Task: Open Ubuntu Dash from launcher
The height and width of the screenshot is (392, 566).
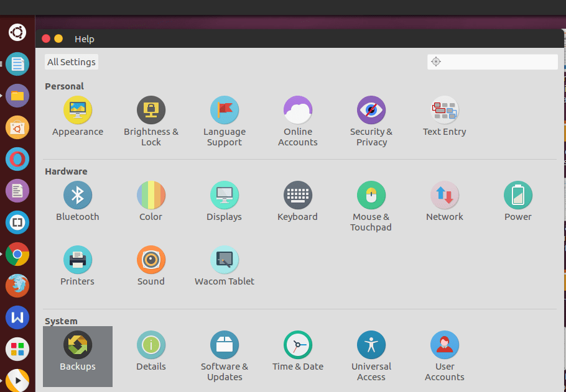Action: pyautogui.click(x=17, y=32)
